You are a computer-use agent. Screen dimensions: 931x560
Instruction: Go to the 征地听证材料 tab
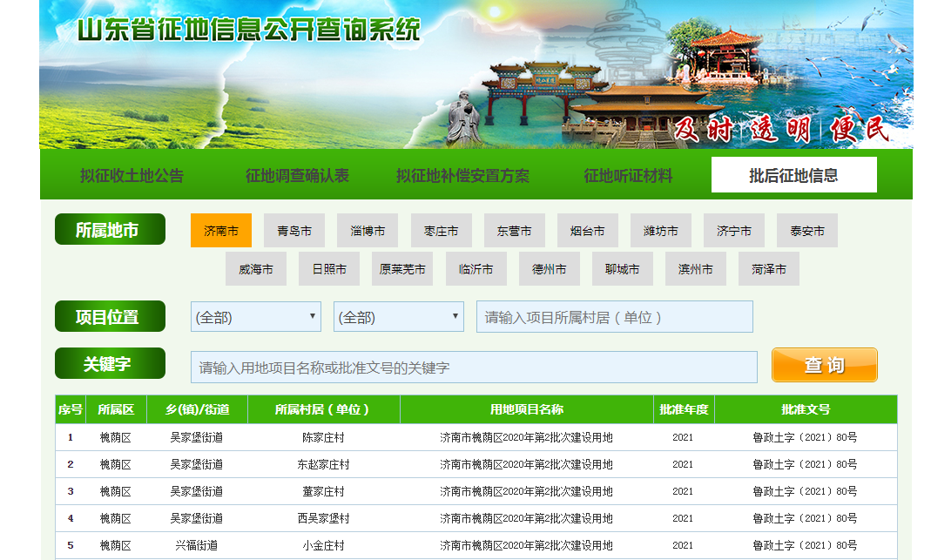click(628, 175)
